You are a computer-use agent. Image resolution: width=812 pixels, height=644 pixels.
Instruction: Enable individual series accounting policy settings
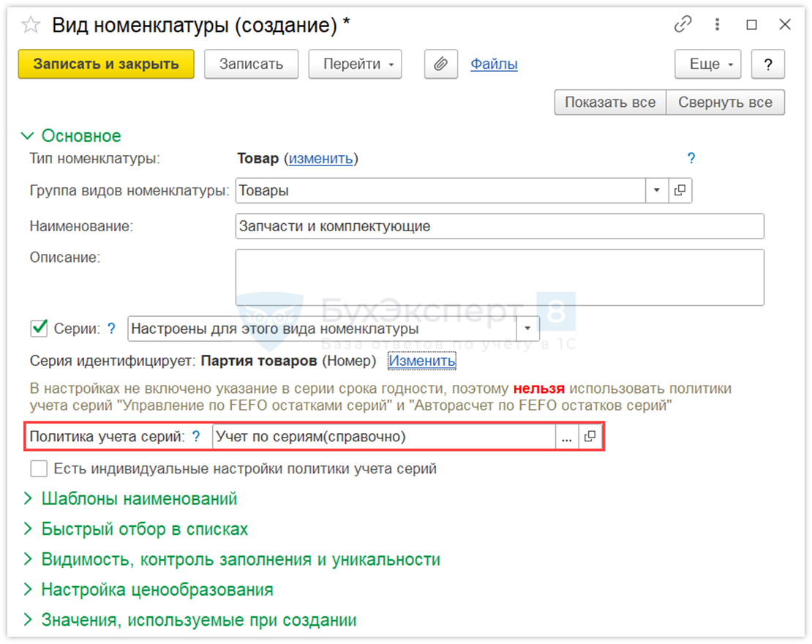[x=39, y=468]
